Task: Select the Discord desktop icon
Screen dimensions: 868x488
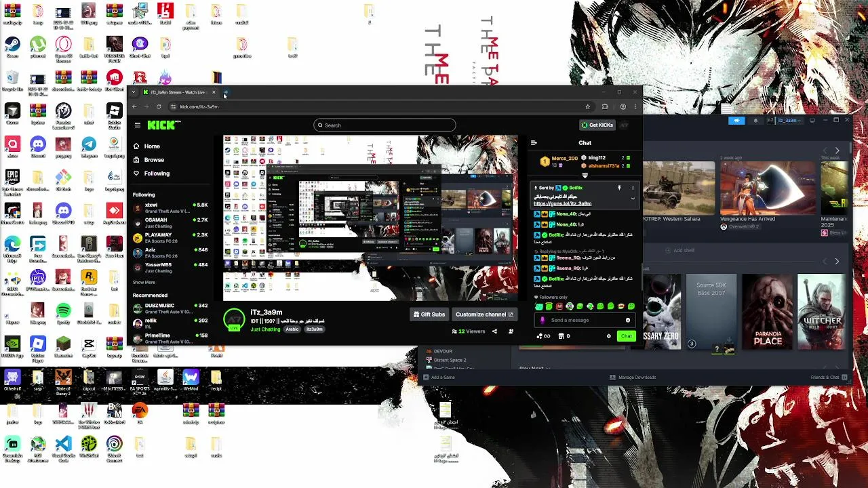Action: (37, 146)
